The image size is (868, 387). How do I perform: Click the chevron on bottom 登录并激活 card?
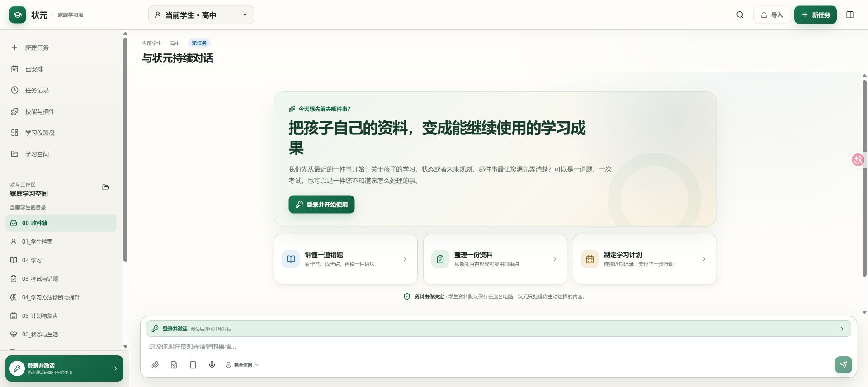click(116, 368)
